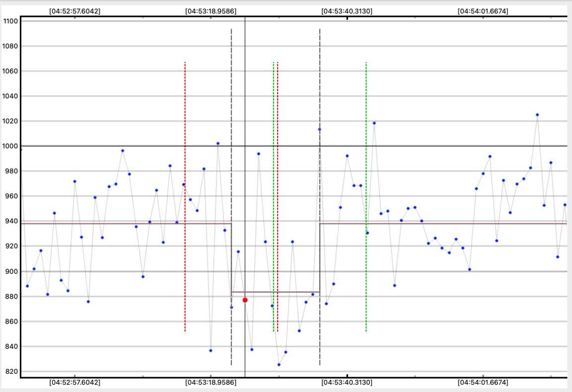Click the lowest blue data point near 825
Screen dimensions: 572x392
click(279, 365)
